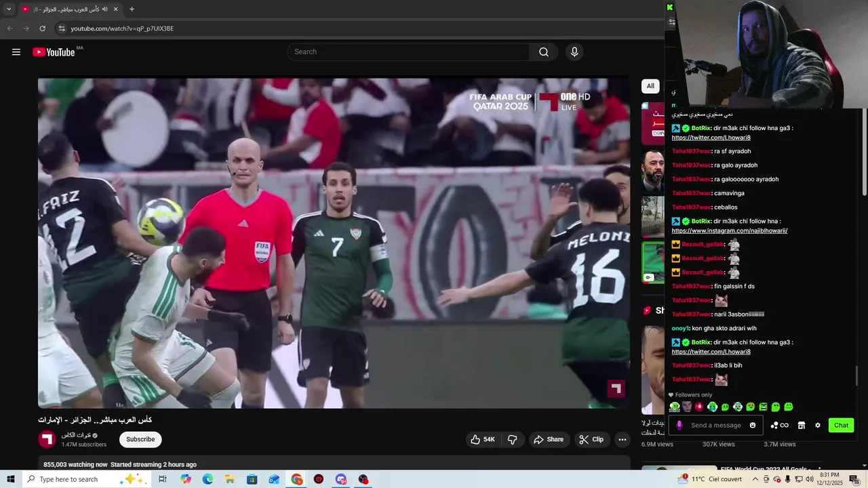Select the All filter chip
The image size is (868, 488).
[x=650, y=86]
